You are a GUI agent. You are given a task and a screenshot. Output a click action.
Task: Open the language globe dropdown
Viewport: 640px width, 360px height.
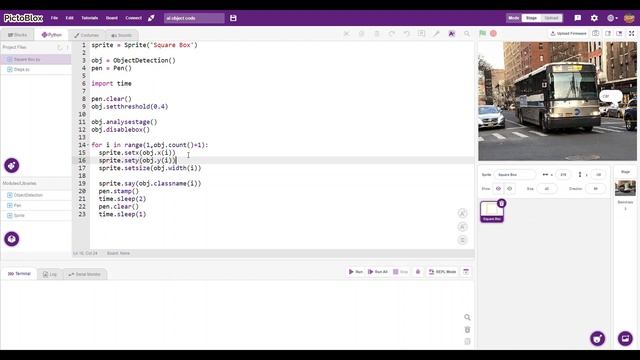pyautogui.click(x=612, y=18)
